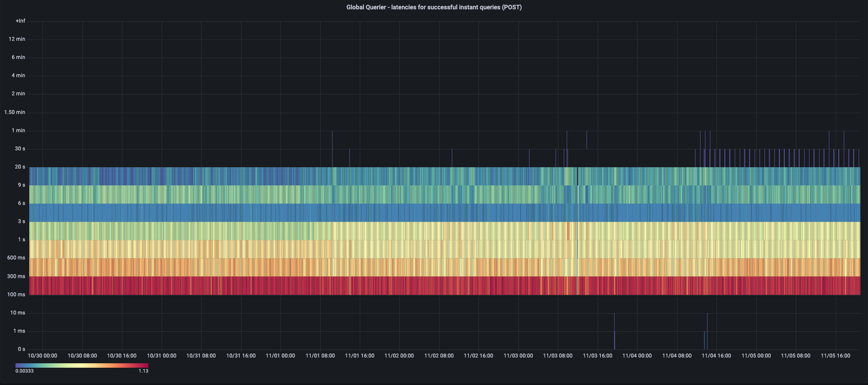The width and height of the screenshot is (868, 385).
Task: Click the '11/02 00:00' time axis label
Action: (x=399, y=356)
